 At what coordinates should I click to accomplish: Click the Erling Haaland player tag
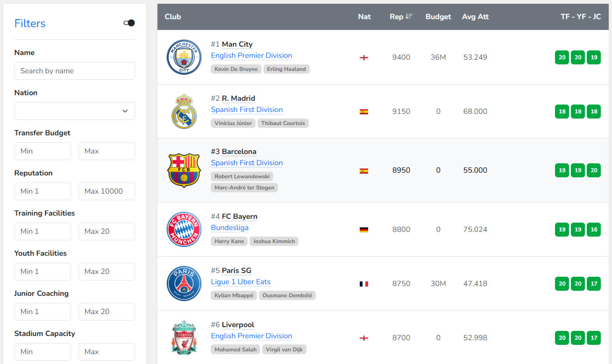[x=286, y=69]
